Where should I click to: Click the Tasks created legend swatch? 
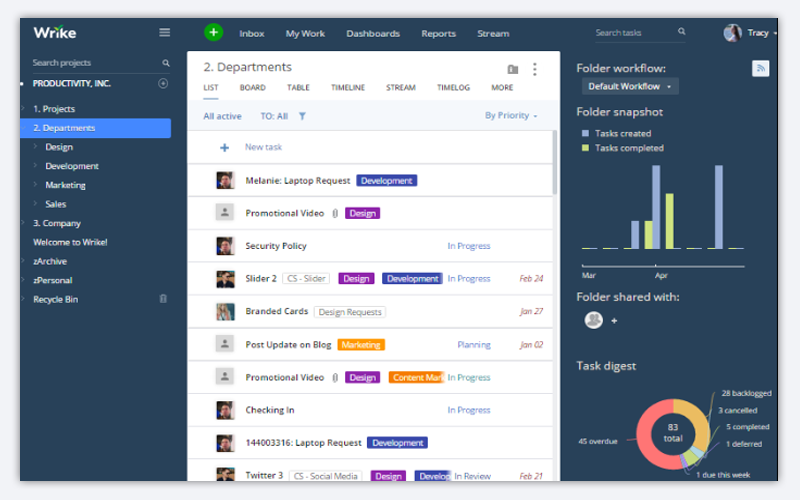[x=585, y=133]
